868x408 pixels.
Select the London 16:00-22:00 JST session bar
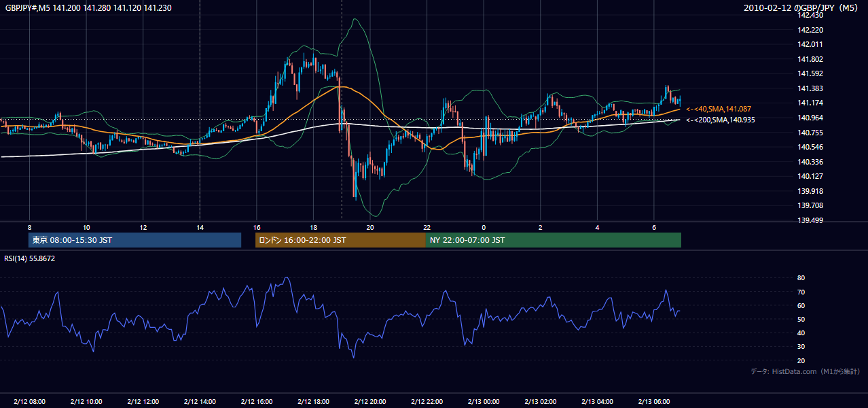[x=340, y=240]
